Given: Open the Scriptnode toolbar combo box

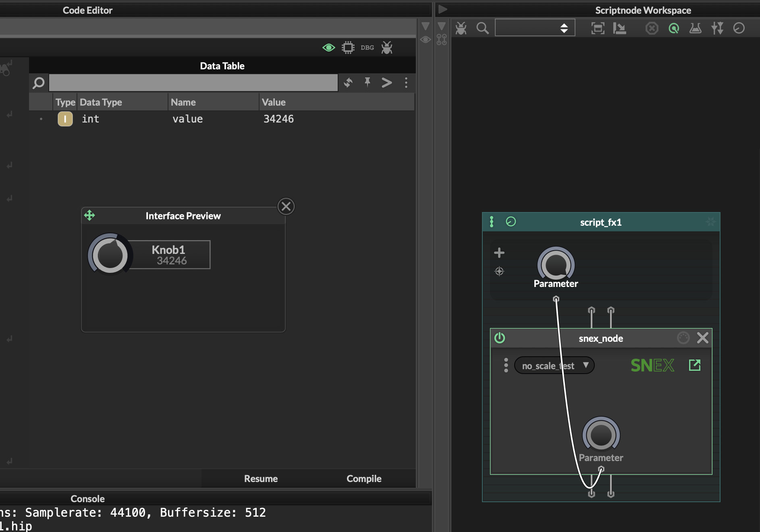Looking at the screenshot, I should click(x=535, y=28).
